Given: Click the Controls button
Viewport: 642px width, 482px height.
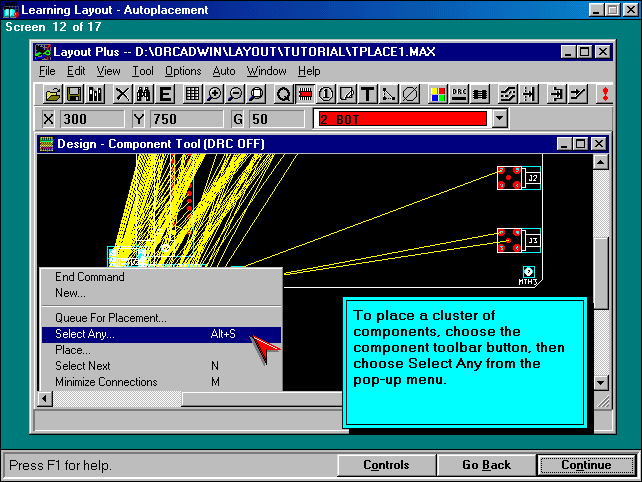Looking at the screenshot, I should tap(386, 465).
